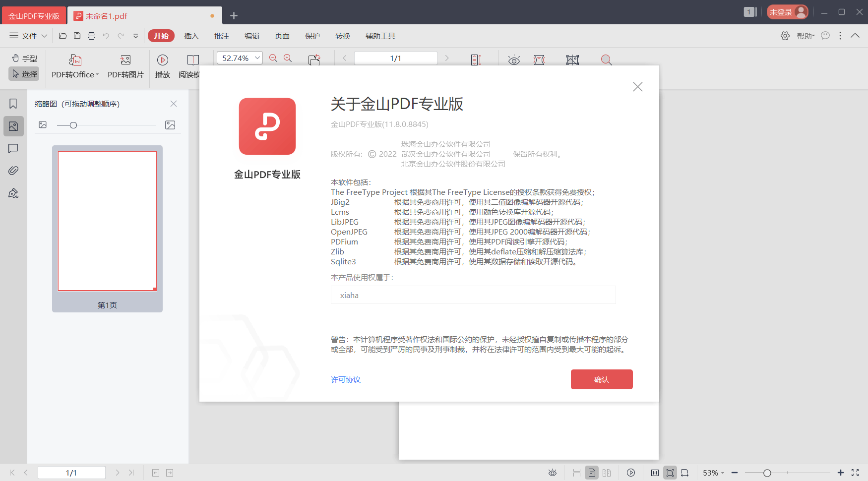Click toolbar page number field 1/1
Viewport: 868px width, 481px height.
396,58
